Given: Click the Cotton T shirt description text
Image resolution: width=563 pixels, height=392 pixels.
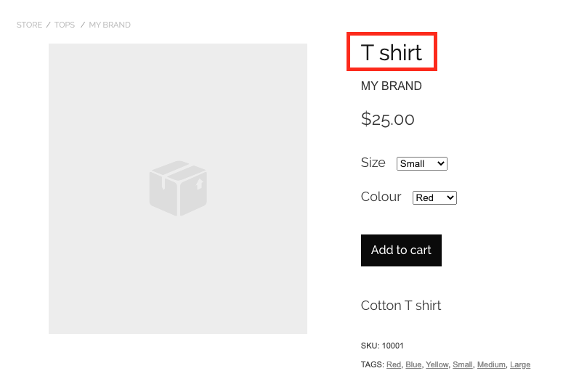Looking at the screenshot, I should point(401,306).
